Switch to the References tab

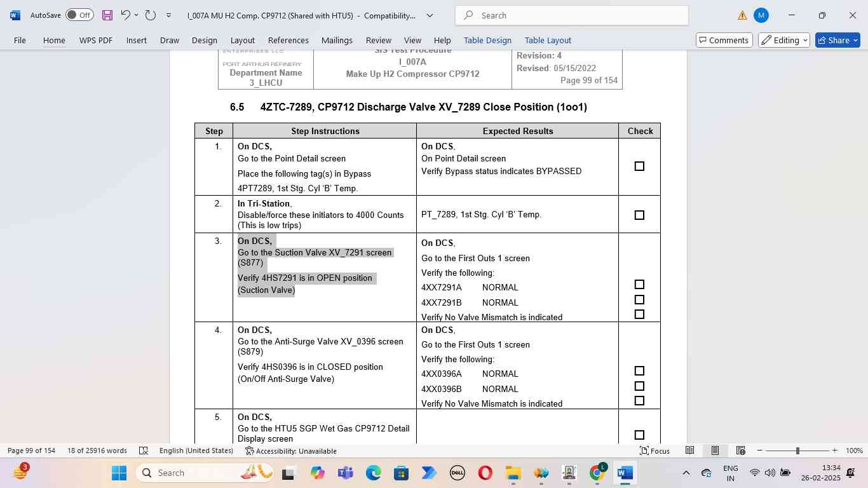(x=288, y=40)
